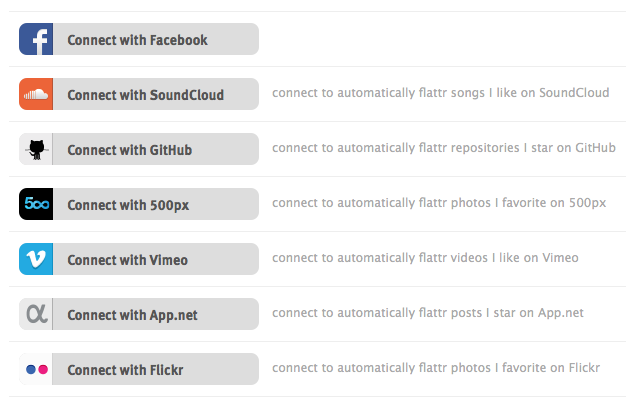Click the blue Vimeo V icon
This screenshot has height=410, width=626.
click(36, 259)
